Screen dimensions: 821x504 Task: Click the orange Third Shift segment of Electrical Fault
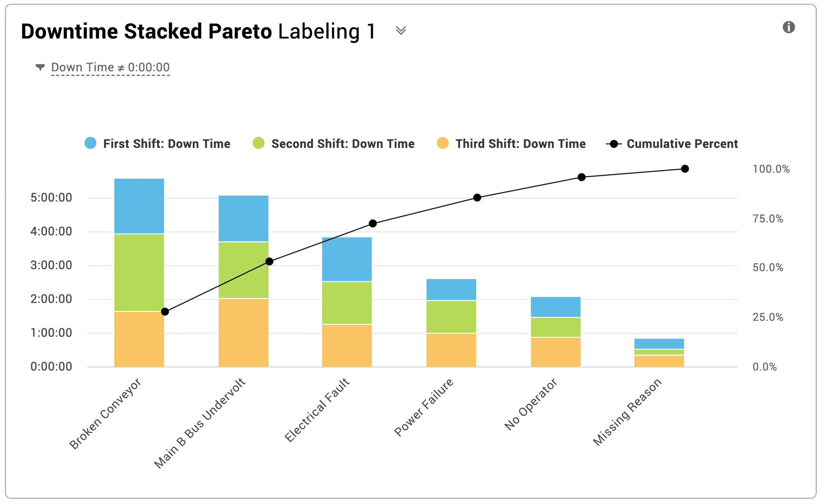[x=347, y=345]
